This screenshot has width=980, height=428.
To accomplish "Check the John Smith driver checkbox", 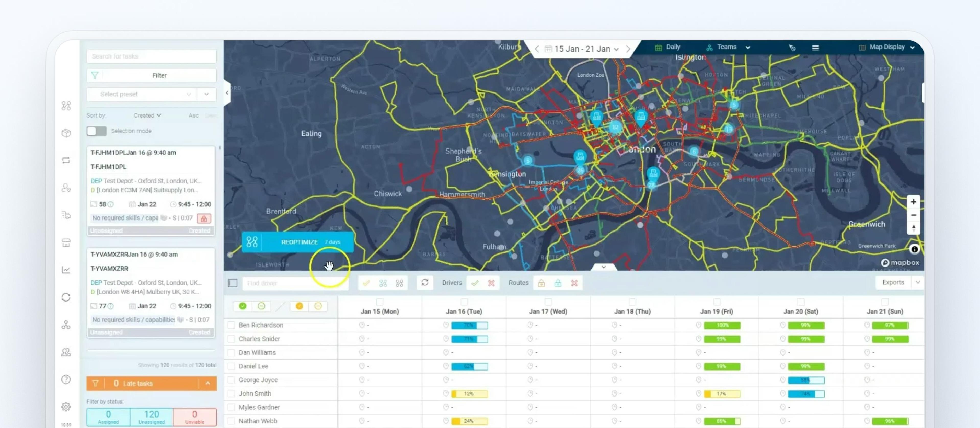I will (231, 394).
